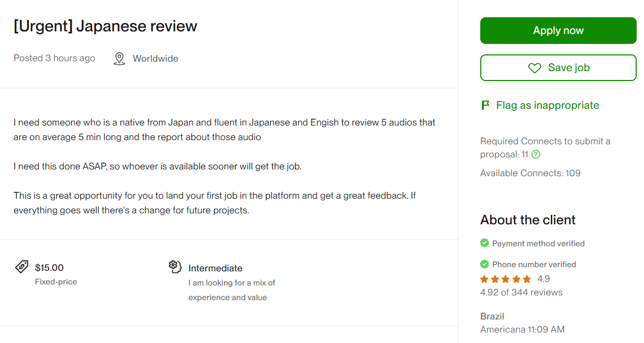The height and width of the screenshot is (343, 644).
Task: Click the 4.92 of 344 reviews text
Action: (x=521, y=292)
